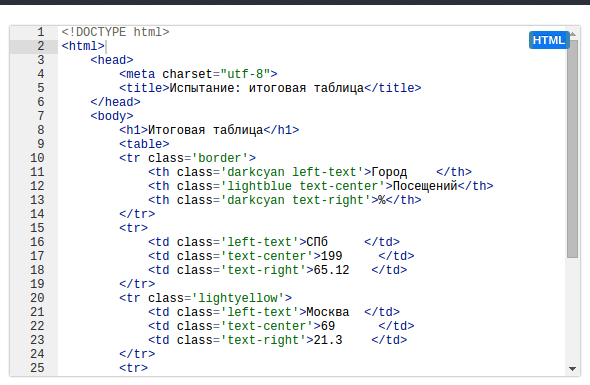
Task: Click the closing </h1> tag
Action: (x=281, y=130)
